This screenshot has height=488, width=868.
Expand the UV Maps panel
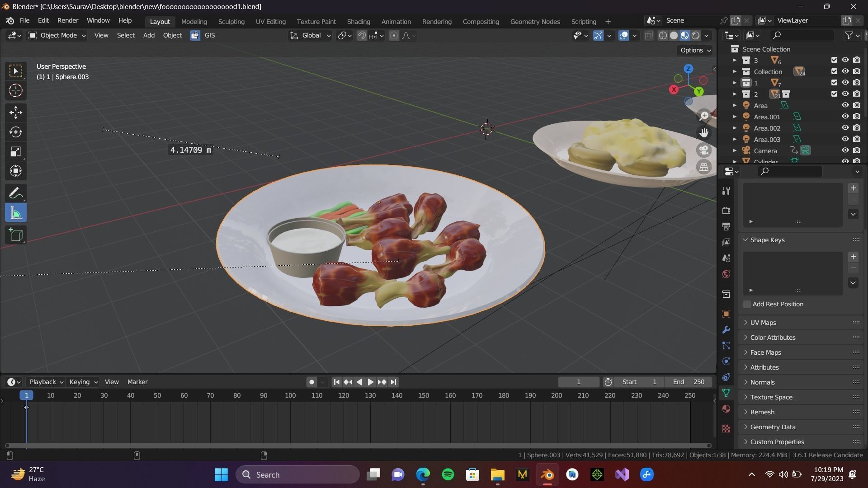coord(763,323)
